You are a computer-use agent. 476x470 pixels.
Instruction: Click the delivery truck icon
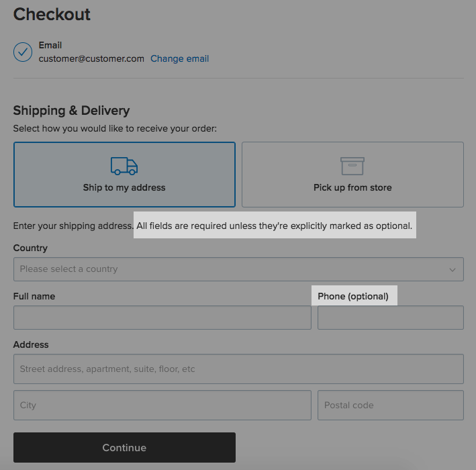(x=124, y=166)
